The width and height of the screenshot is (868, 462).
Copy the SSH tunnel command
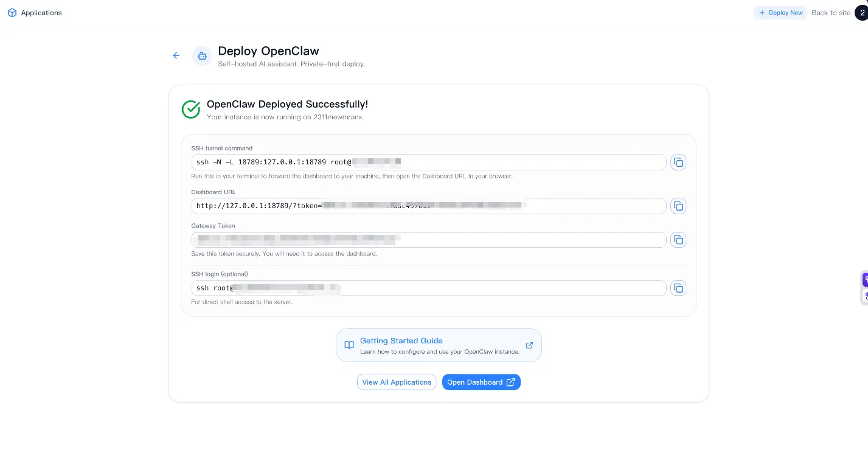click(x=678, y=162)
